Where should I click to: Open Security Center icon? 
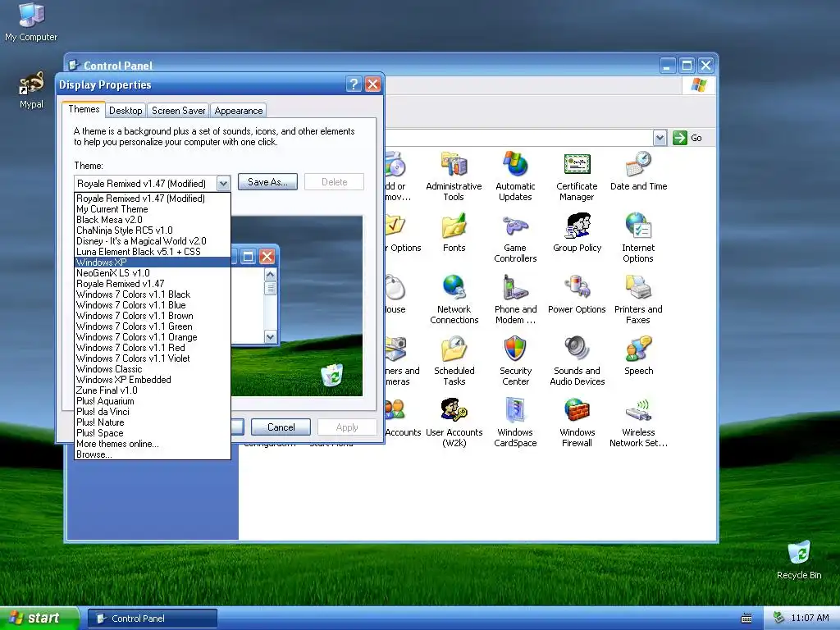pyautogui.click(x=515, y=361)
